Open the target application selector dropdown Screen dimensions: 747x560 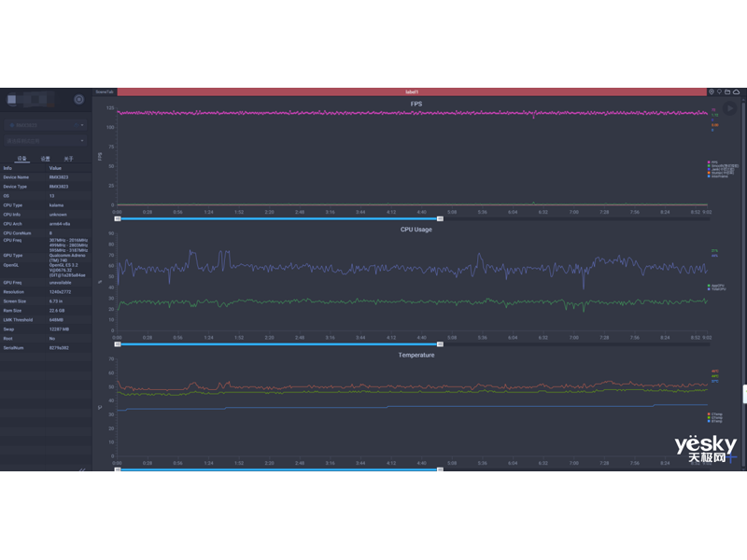tap(46, 141)
